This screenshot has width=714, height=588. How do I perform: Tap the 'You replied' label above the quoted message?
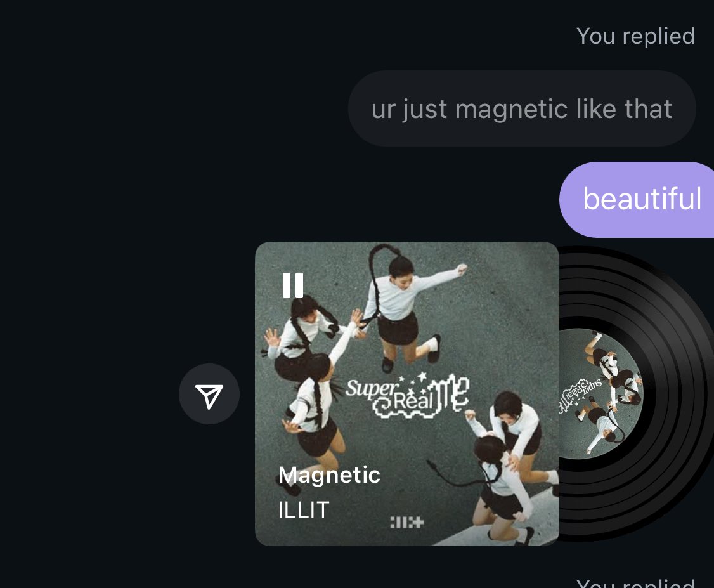click(x=635, y=36)
